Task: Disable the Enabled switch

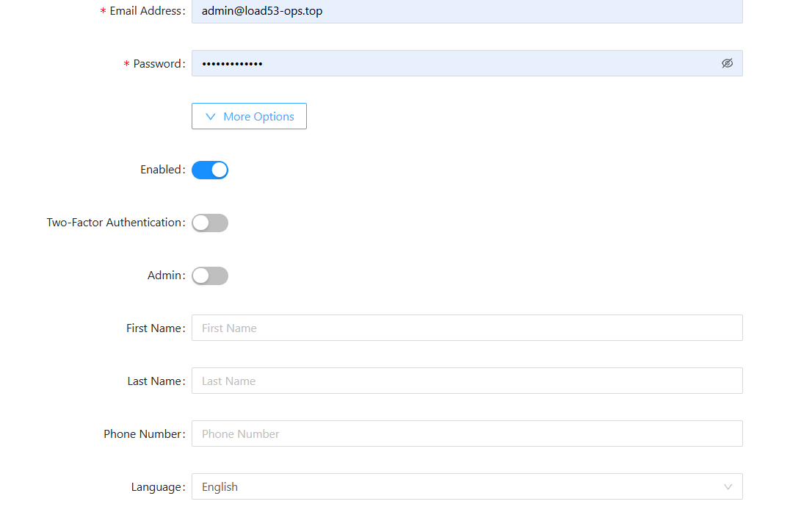Action: 210,170
